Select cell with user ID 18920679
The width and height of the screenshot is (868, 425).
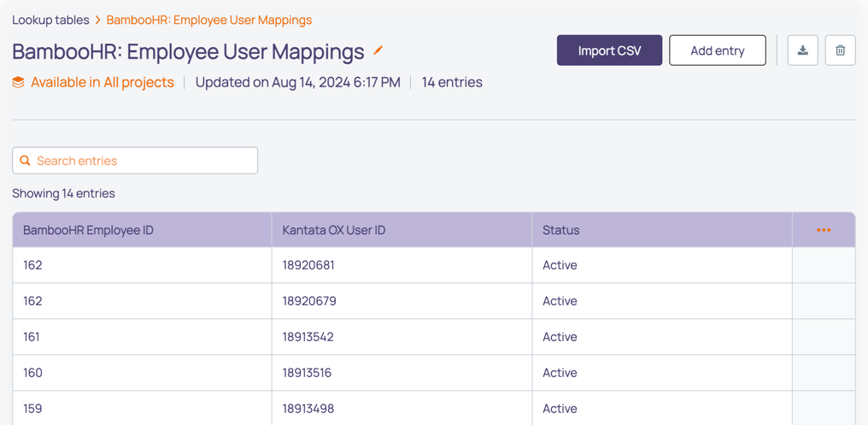402,301
